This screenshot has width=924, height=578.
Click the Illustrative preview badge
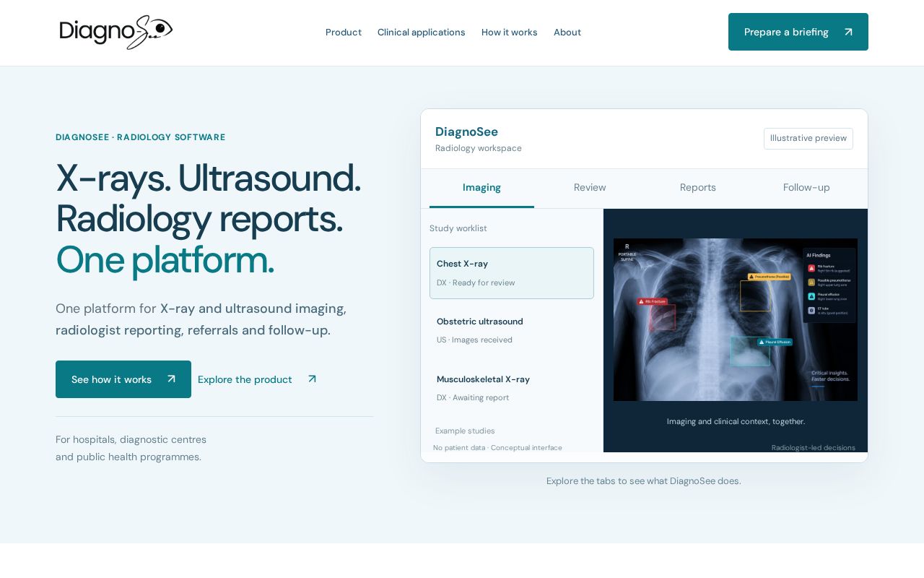(x=808, y=139)
